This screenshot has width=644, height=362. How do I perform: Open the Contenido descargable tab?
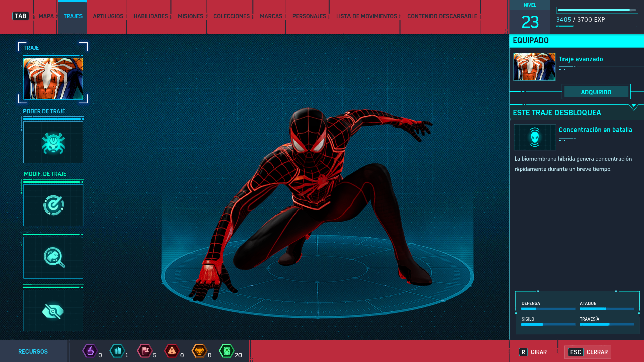442,16
